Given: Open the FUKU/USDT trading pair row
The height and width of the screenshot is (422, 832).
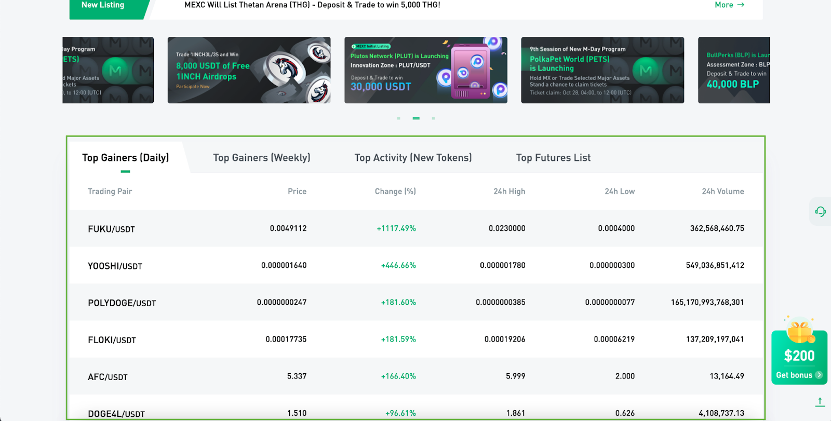Looking at the screenshot, I should (x=111, y=229).
